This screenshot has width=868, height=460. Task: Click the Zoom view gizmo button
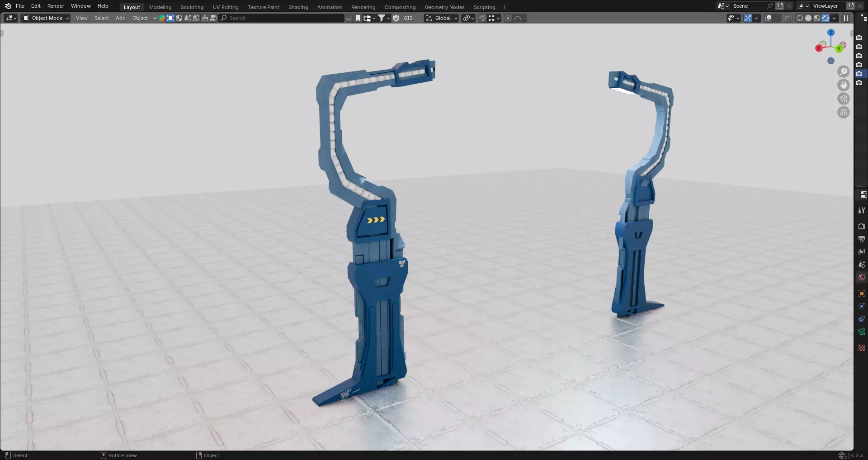[844, 71]
